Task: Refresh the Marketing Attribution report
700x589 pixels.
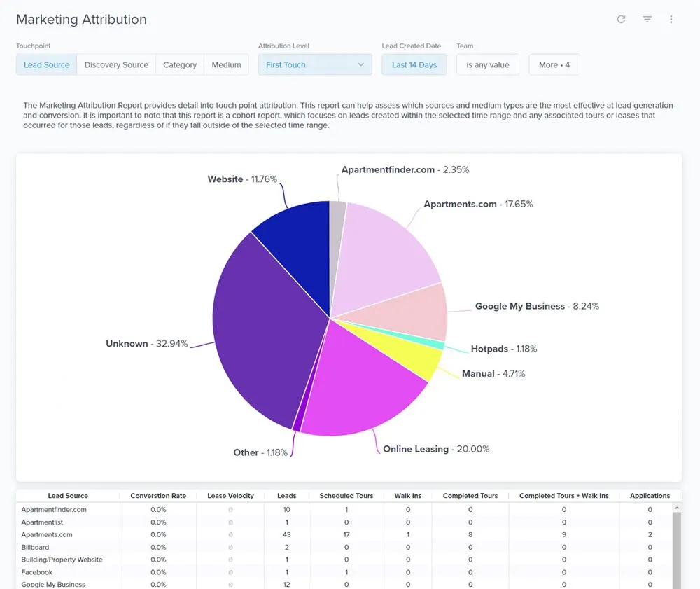Action: [621, 20]
